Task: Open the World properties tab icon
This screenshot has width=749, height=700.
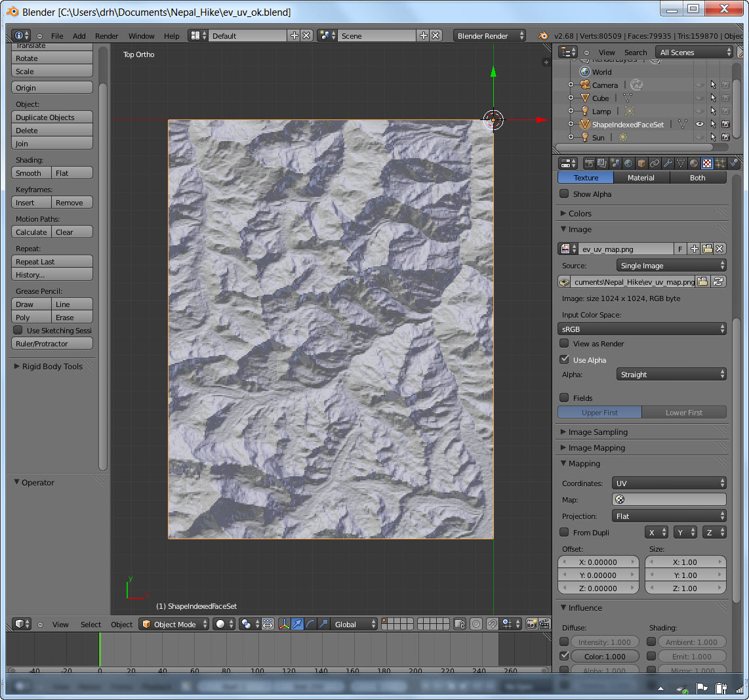Action: (628, 163)
